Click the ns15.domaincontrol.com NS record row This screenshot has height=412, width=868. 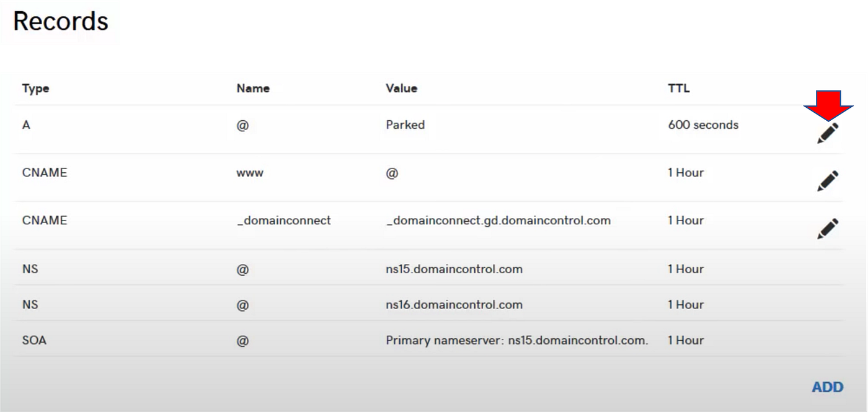454,269
